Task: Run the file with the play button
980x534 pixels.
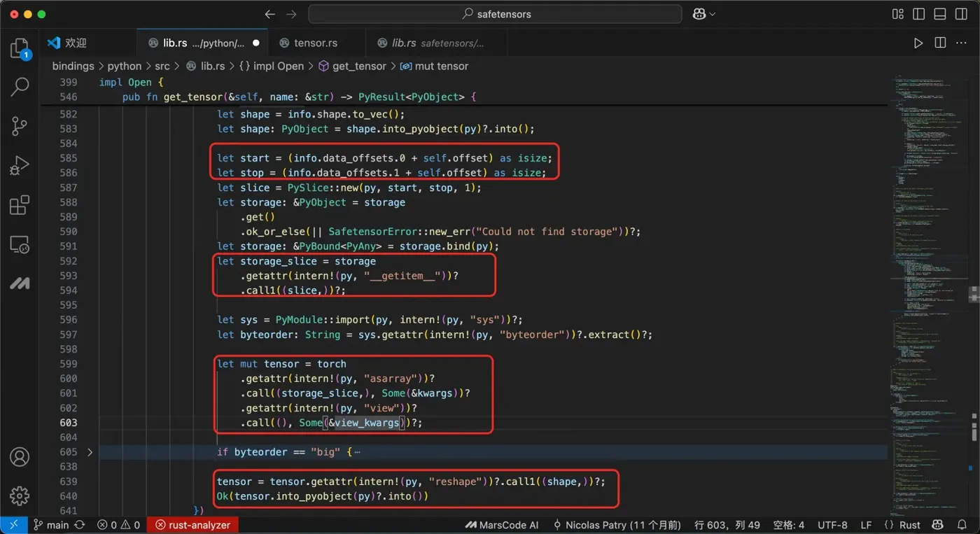Action: point(918,43)
